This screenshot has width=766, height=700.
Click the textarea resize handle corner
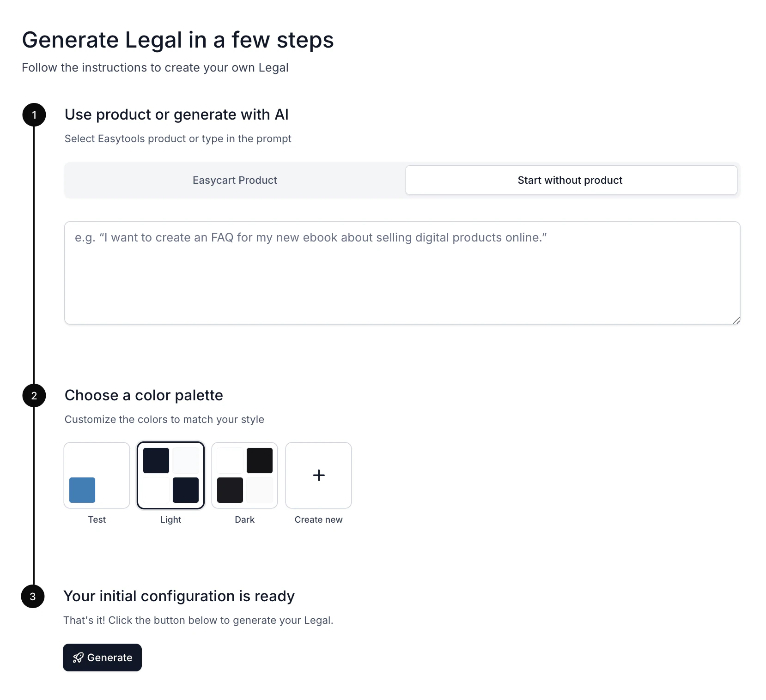click(x=736, y=320)
